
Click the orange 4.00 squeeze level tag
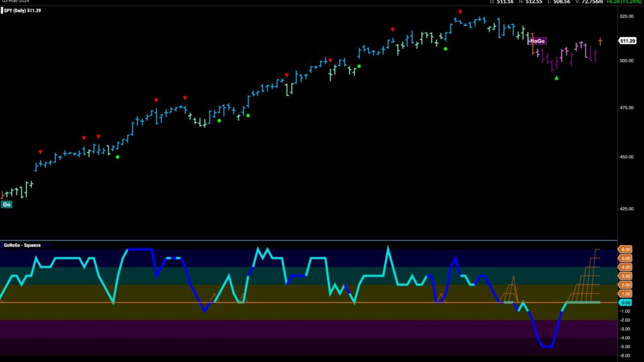point(626,267)
